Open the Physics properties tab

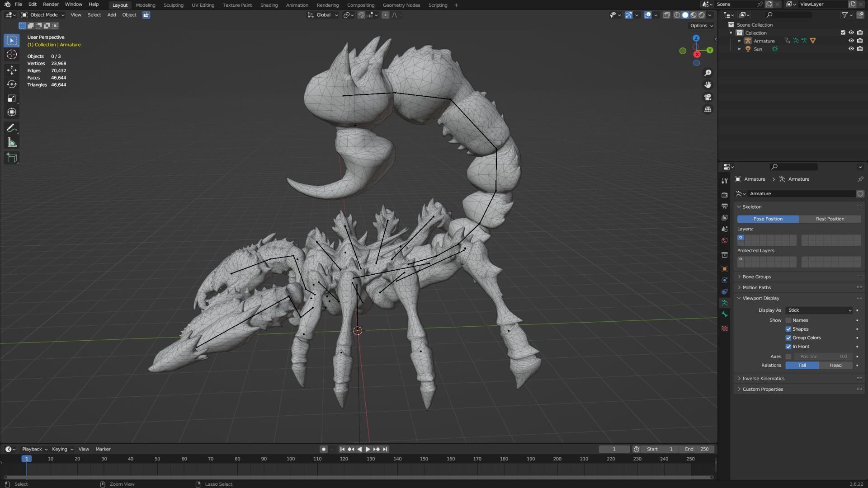coord(725,280)
